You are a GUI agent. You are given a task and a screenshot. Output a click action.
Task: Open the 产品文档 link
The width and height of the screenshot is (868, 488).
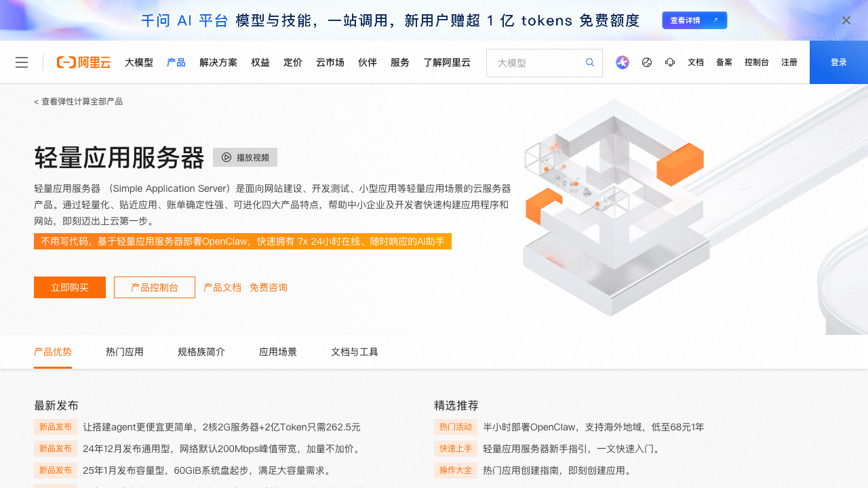(222, 287)
